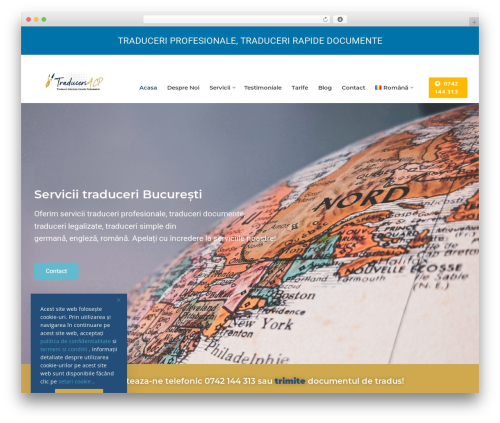The image size is (500, 423).
Task: Open the Acasa menu item
Action: [x=148, y=88]
